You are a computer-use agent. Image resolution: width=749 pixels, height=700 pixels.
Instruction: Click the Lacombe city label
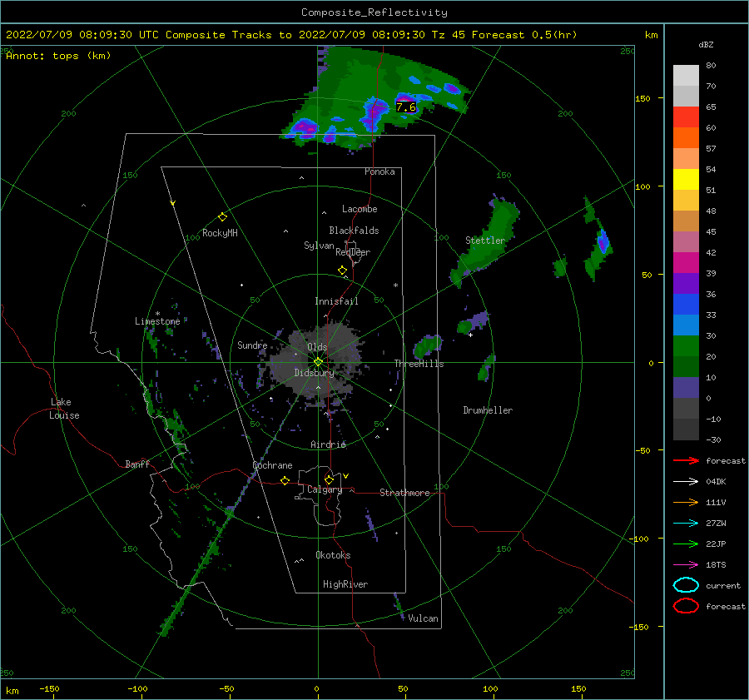coord(360,209)
